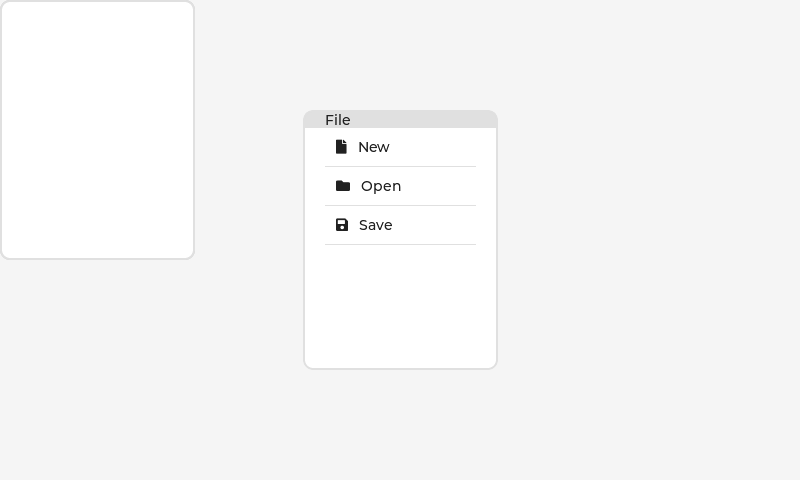Choose the "Save" text label
The width and height of the screenshot is (800, 480).
coord(376,225)
